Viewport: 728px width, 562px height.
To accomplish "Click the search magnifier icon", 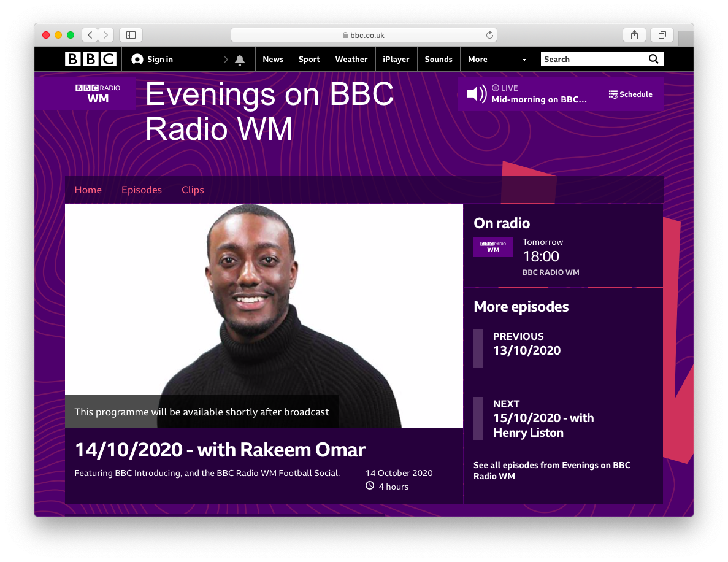I will (x=654, y=59).
